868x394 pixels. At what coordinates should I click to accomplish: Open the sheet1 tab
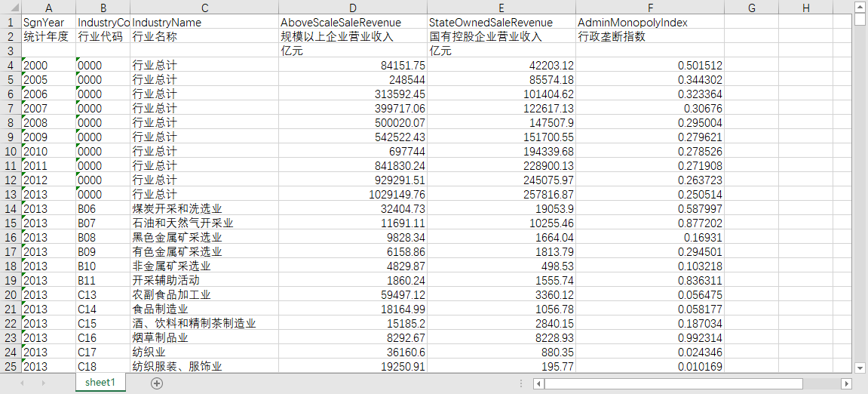coord(100,383)
